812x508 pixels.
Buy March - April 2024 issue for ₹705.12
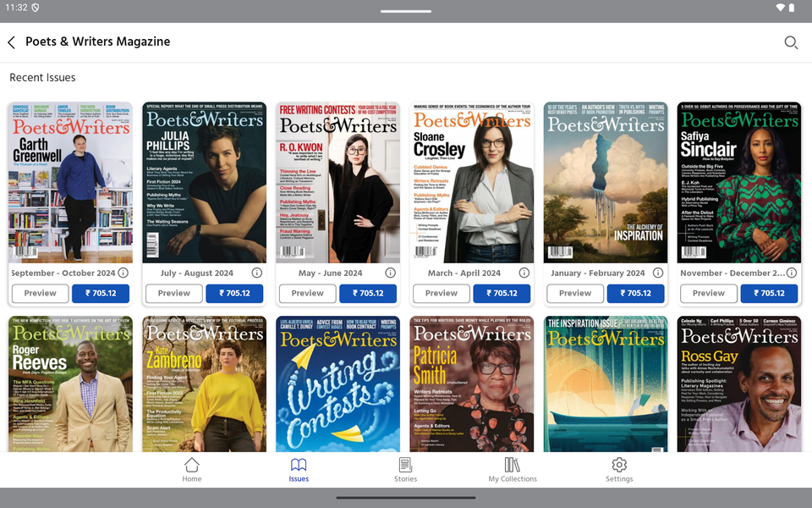(502, 294)
